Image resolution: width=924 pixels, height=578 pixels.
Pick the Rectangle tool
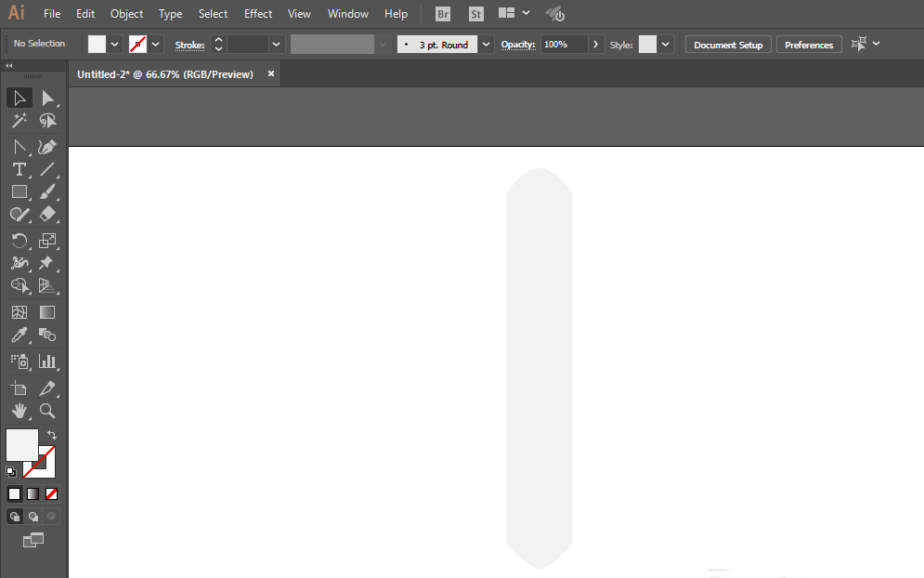pos(19,191)
